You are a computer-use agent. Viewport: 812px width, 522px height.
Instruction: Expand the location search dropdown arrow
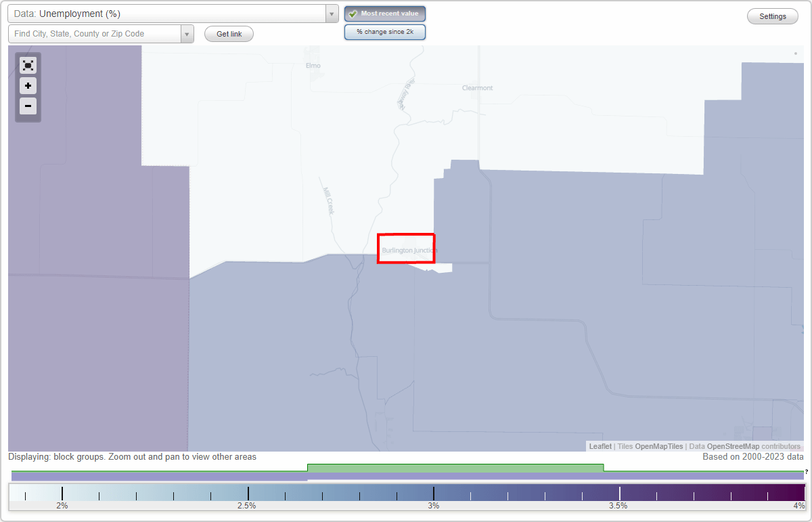[x=187, y=33]
